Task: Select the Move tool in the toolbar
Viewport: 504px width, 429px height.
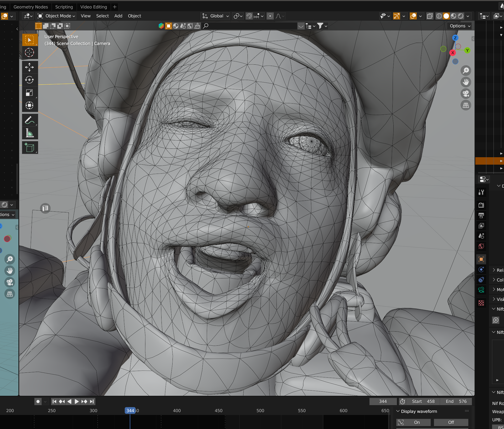Action: tap(29, 67)
